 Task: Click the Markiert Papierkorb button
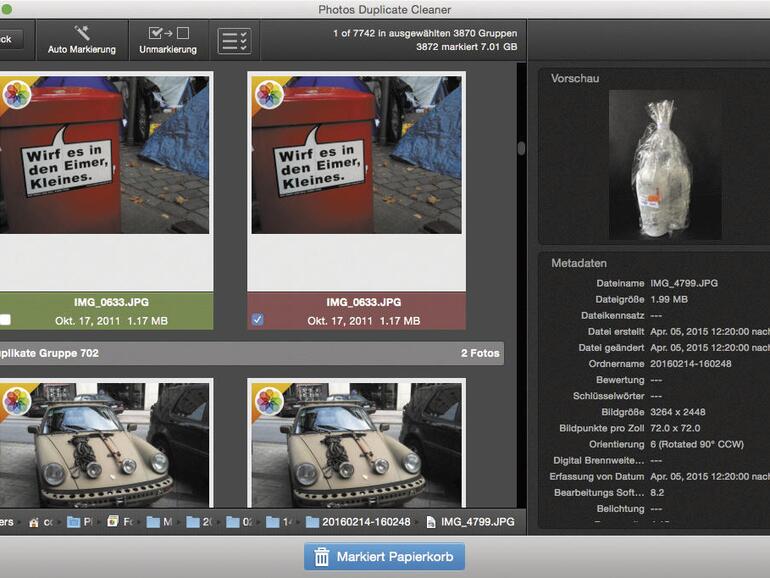385,557
